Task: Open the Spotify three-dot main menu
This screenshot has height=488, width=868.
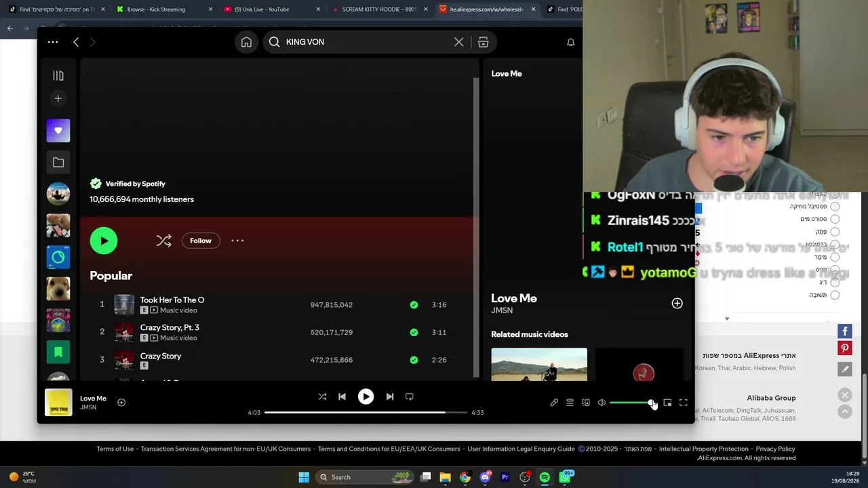Action: 53,42
